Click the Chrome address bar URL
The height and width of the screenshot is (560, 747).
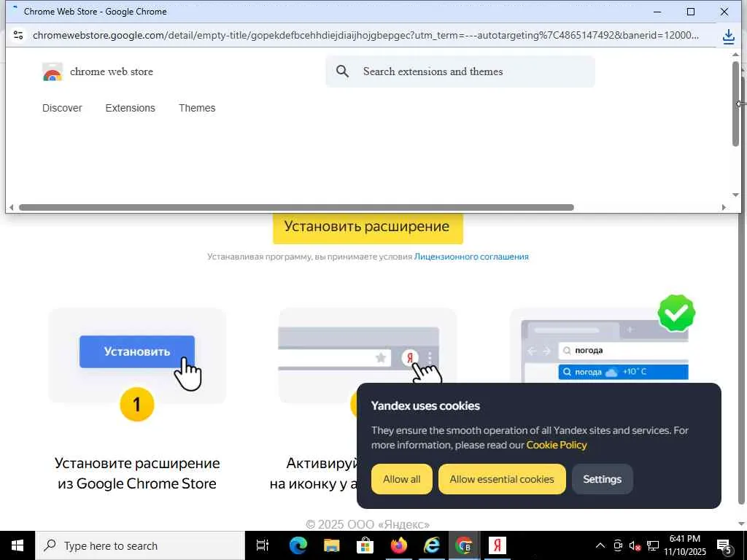pos(365,35)
